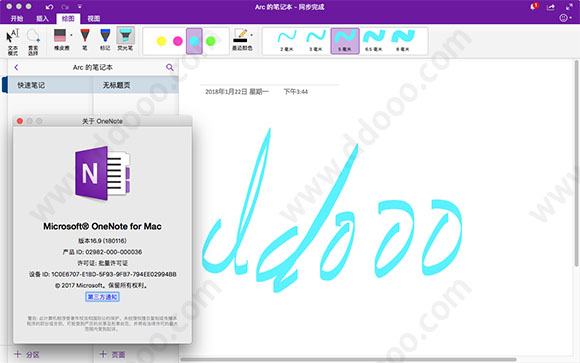Screen dimensions: 580x363
Task: Set stroke thickness to 6.5 毫米
Action: pos(374,41)
